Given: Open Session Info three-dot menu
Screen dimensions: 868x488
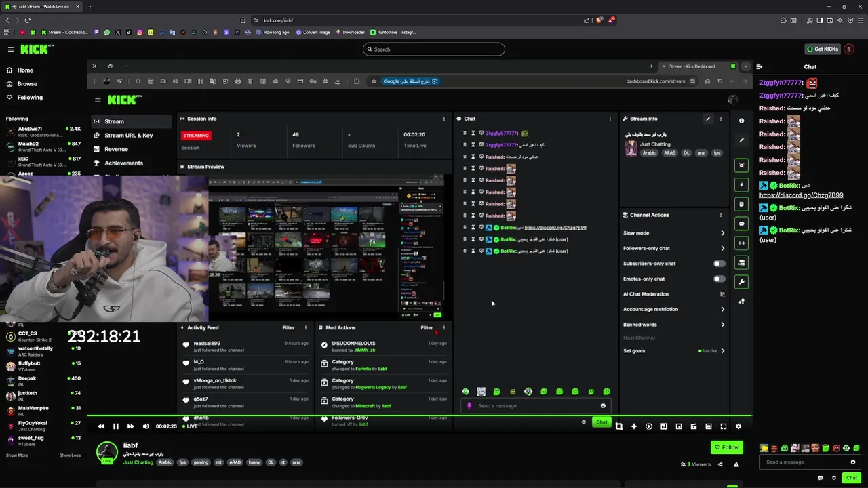Looking at the screenshot, I should pyautogui.click(x=444, y=119).
